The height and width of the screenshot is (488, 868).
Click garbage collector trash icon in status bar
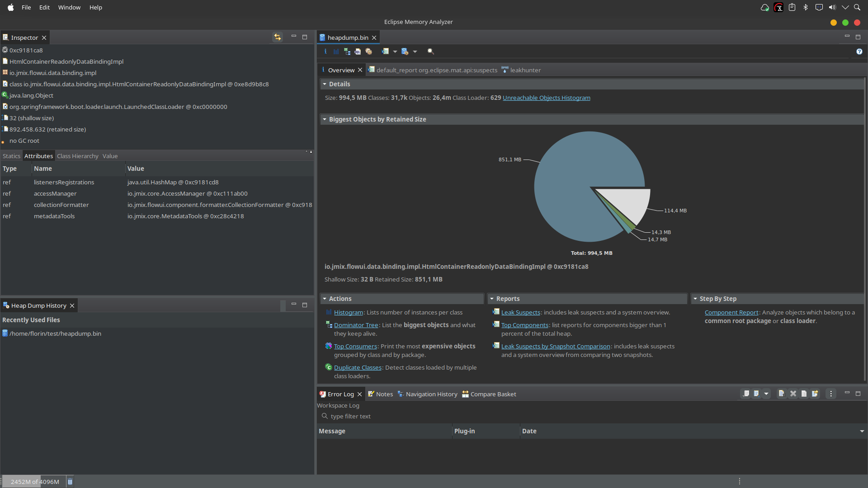pyautogui.click(x=70, y=482)
